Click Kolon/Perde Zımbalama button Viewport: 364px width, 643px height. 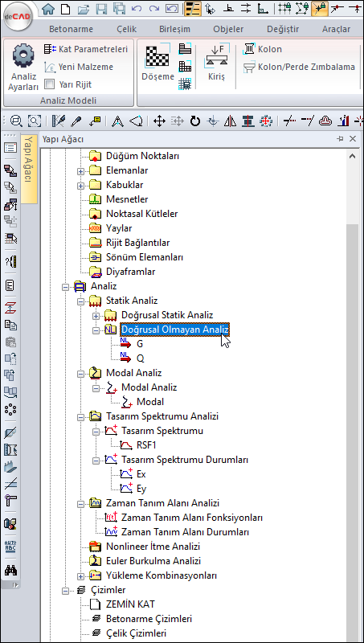(299, 67)
